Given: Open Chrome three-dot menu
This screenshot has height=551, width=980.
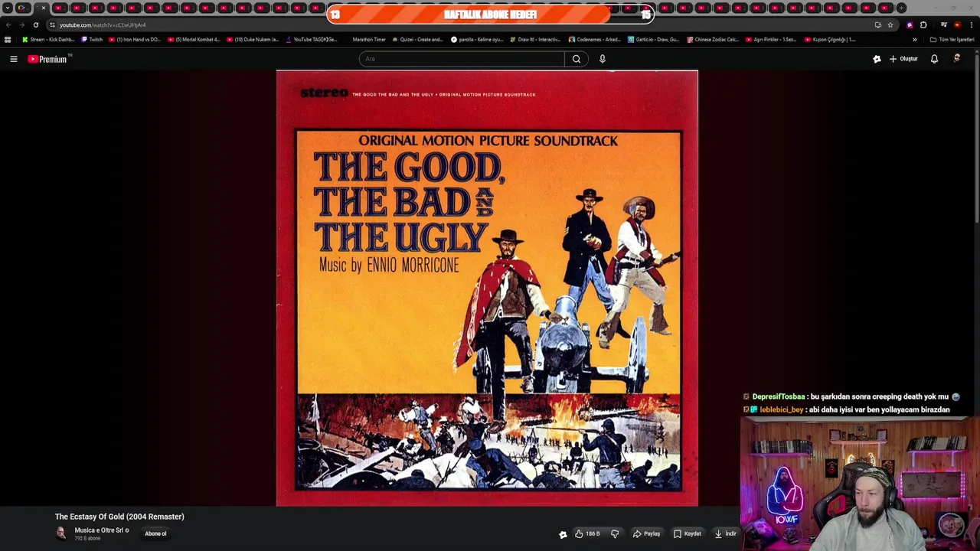Looking at the screenshot, I should (x=971, y=24).
